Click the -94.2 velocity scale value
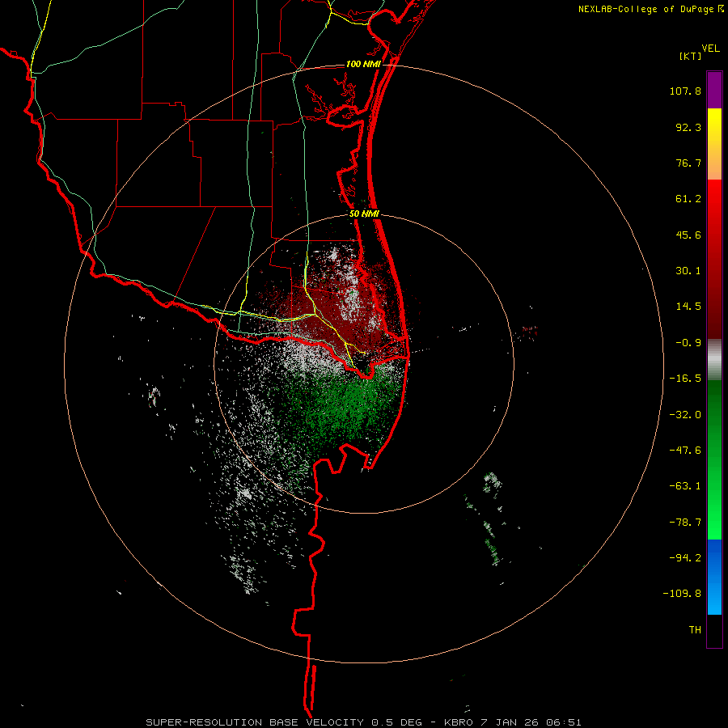728x728 pixels. (x=685, y=557)
